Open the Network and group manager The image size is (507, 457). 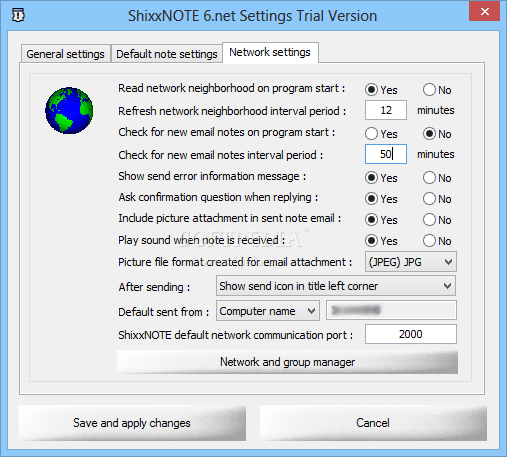click(287, 362)
